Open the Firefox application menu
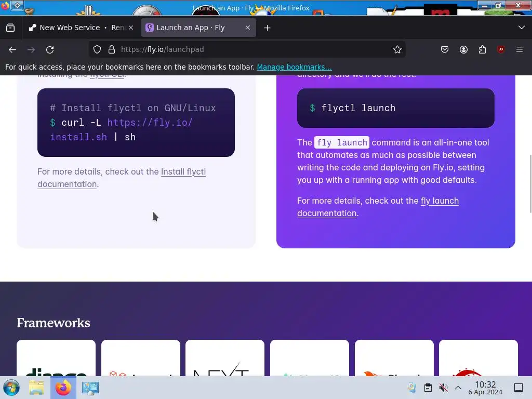 point(520,49)
